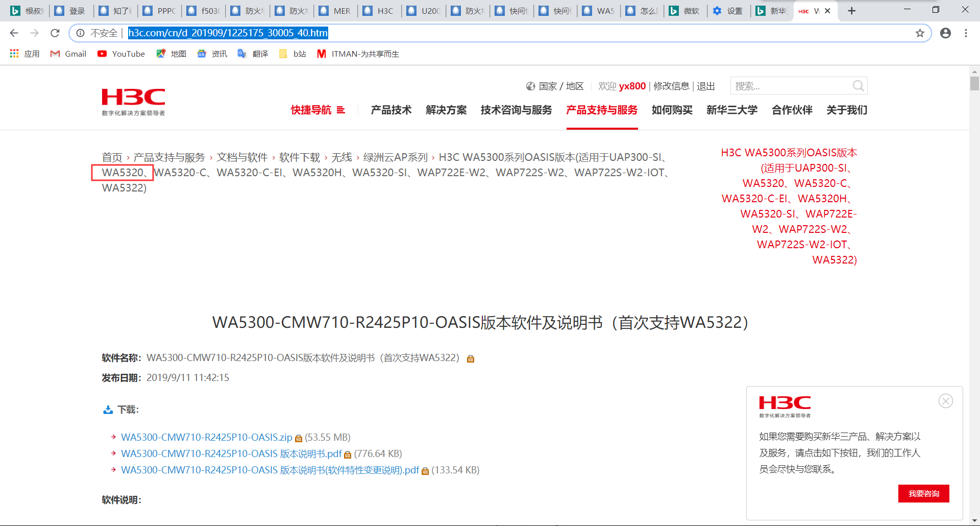This screenshot has width=980, height=526.
Task: Open the 关于我们 navigation menu
Action: tap(847, 110)
